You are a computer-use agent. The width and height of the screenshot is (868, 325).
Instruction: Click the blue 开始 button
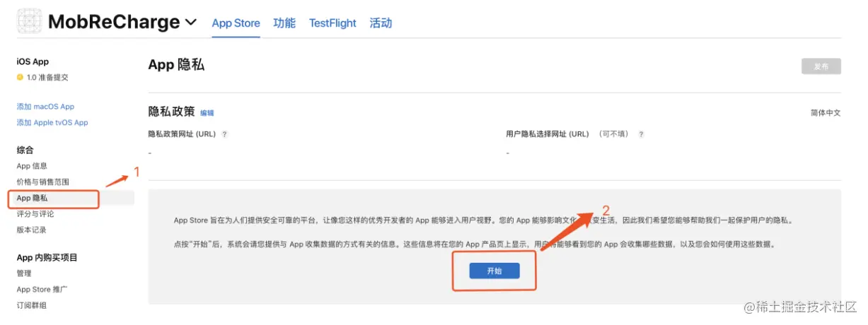494,271
